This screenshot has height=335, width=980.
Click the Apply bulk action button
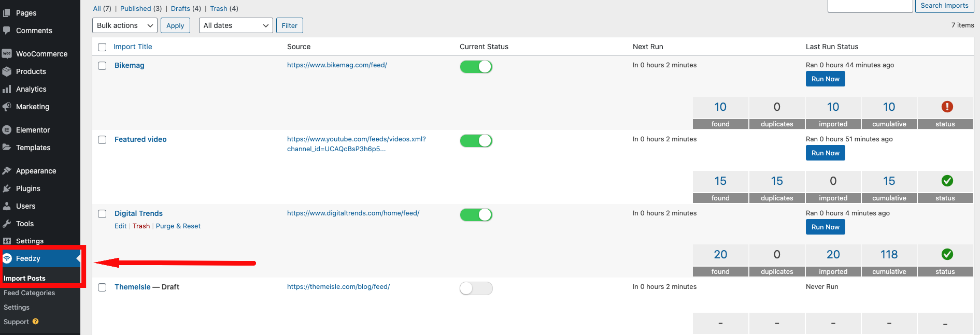tap(175, 25)
